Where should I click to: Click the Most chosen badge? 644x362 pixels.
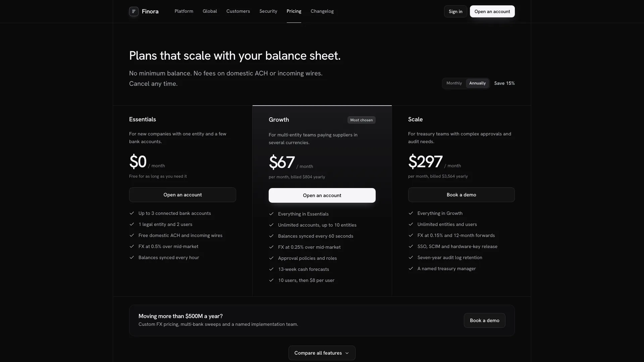pyautogui.click(x=361, y=120)
